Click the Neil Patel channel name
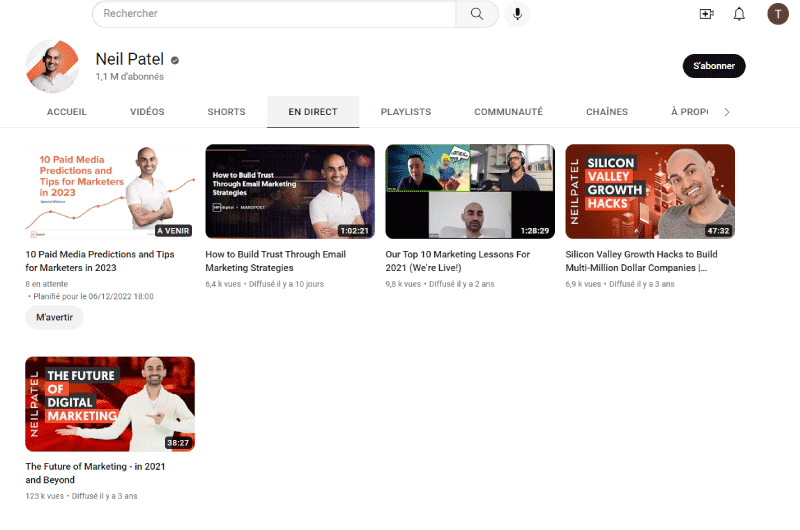Viewport: 800px width, 530px height. (x=130, y=59)
